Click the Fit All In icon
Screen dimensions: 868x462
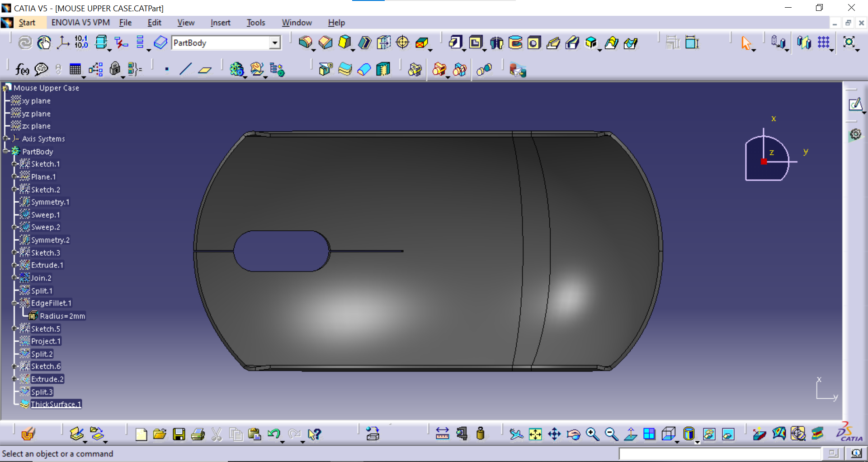(x=535, y=434)
